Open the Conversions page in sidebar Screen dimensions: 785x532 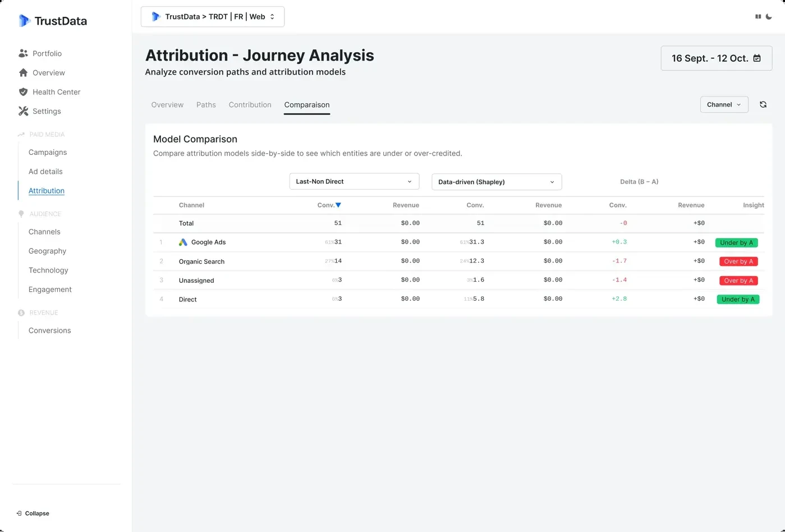coord(49,331)
